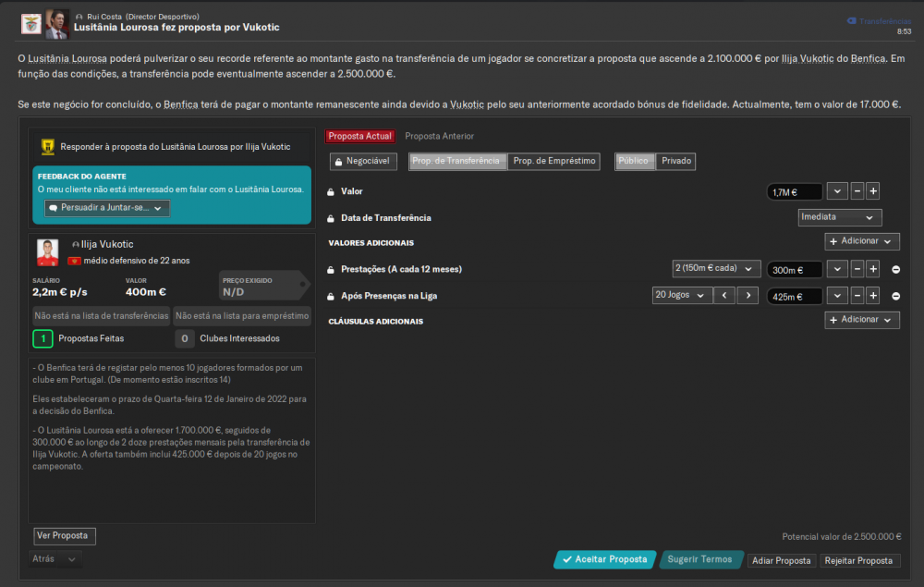
Task: Open the 20 Jogos dropdown
Action: 681,295
